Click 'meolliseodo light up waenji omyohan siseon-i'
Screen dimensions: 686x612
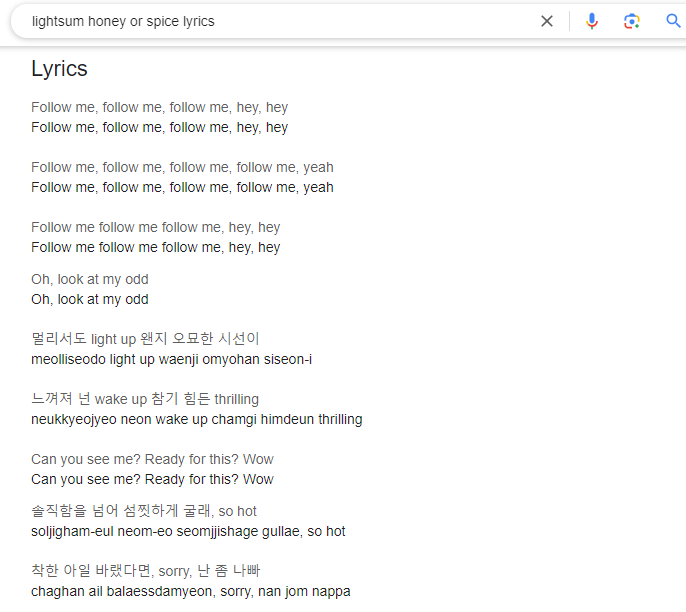point(172,359)
